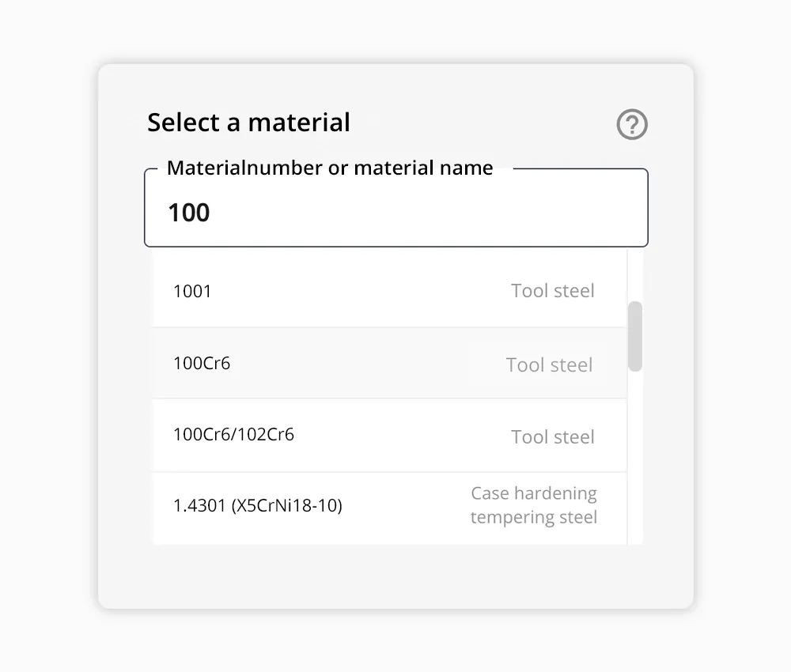
Task: Click the scrollbar track above the thumb
Action: tap(635, 274)
